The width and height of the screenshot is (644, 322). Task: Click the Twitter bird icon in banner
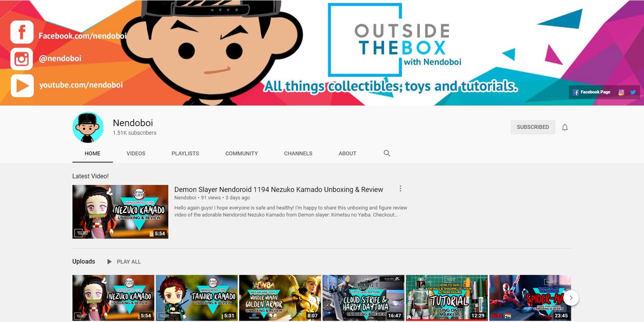pos(633,92)
